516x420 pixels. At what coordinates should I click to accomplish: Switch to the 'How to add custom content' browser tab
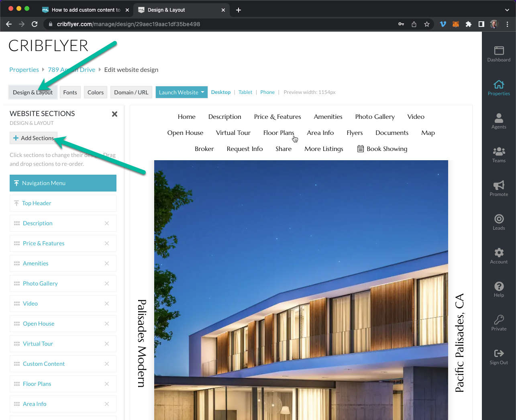tap(86, 10)
